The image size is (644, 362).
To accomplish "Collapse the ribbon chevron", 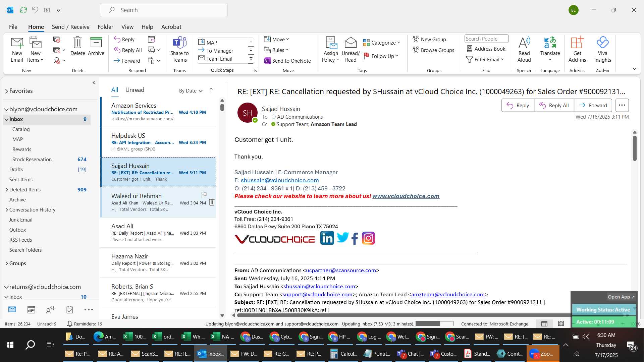I will tap(634, 69).
